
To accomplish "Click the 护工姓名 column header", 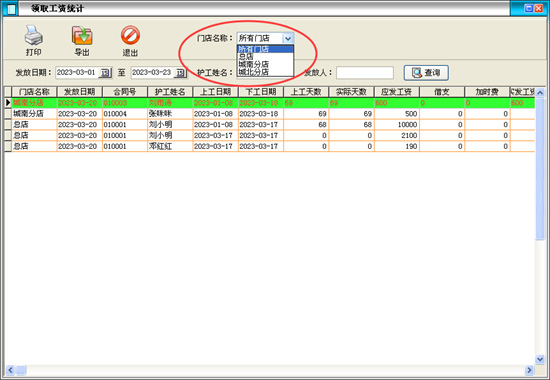I will tap(170, 92).
